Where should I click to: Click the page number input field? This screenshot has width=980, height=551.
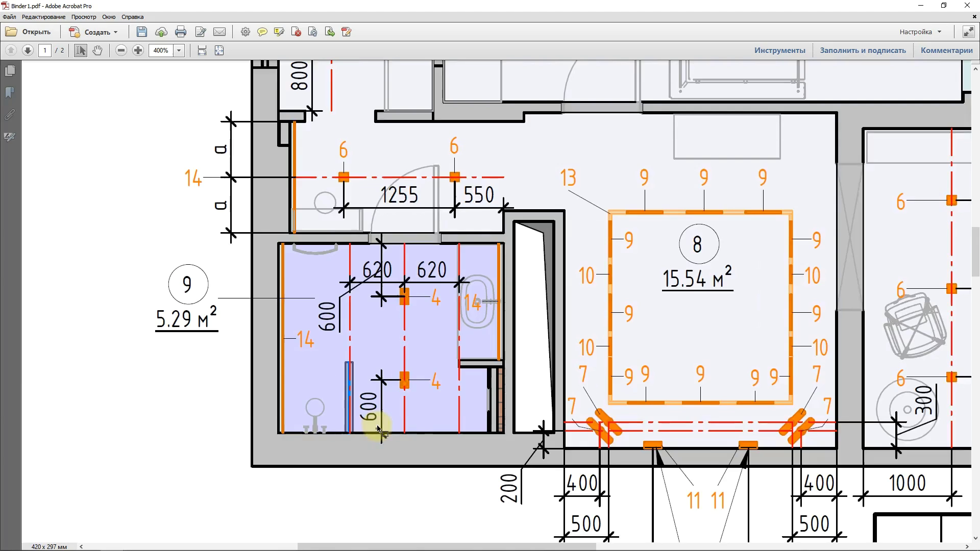[x=45, y=51]
